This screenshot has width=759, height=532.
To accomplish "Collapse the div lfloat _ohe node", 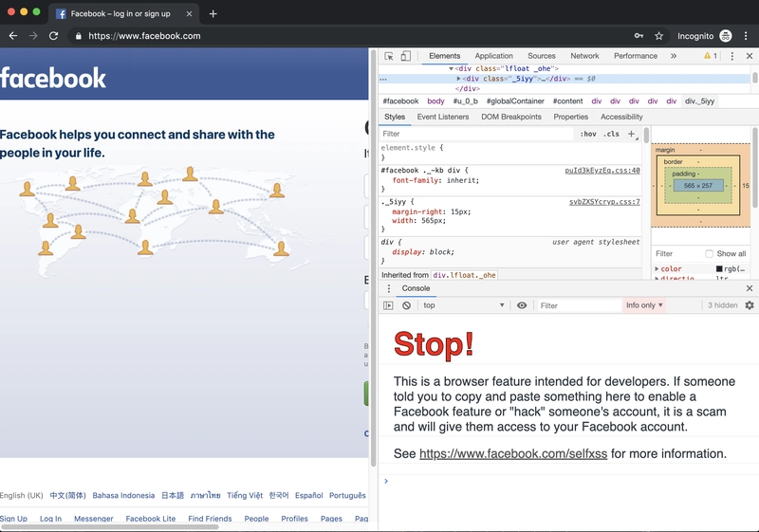I will [452, 68].
